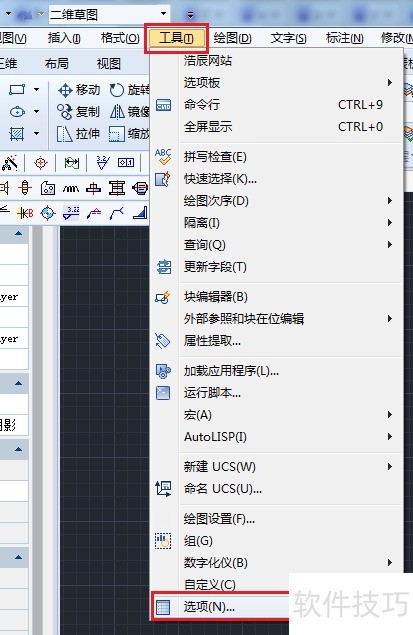Click the blue crosshair circle icon
413x635 pixels.
point(48,213)
